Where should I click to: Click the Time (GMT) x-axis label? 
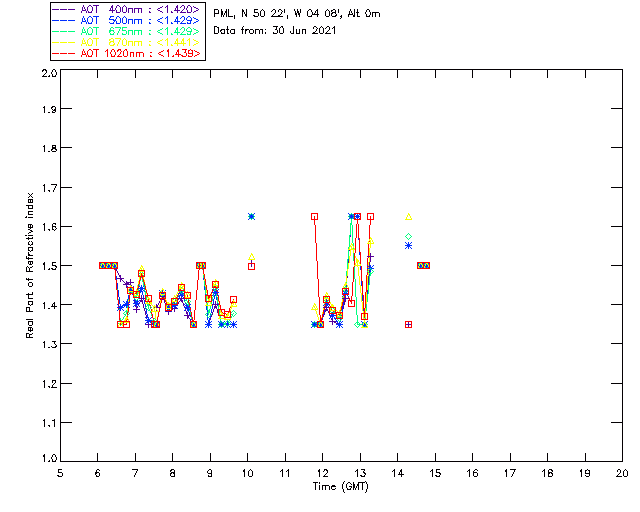tap(341, 487)
